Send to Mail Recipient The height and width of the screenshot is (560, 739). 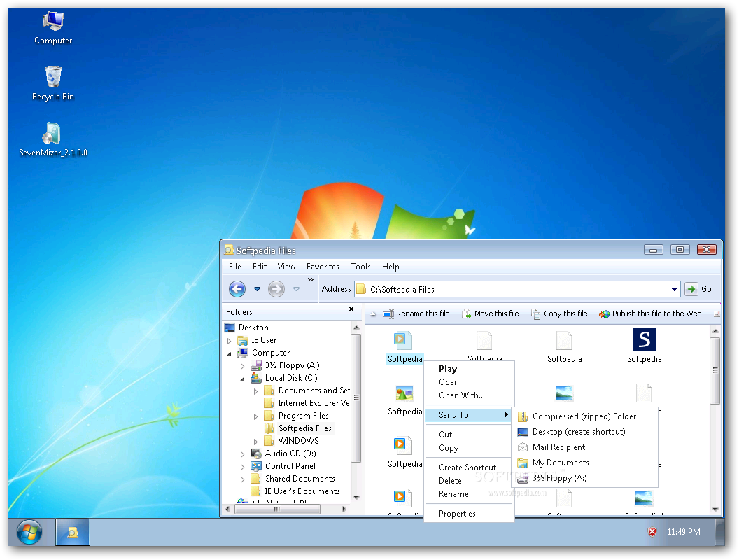(584, 447)
